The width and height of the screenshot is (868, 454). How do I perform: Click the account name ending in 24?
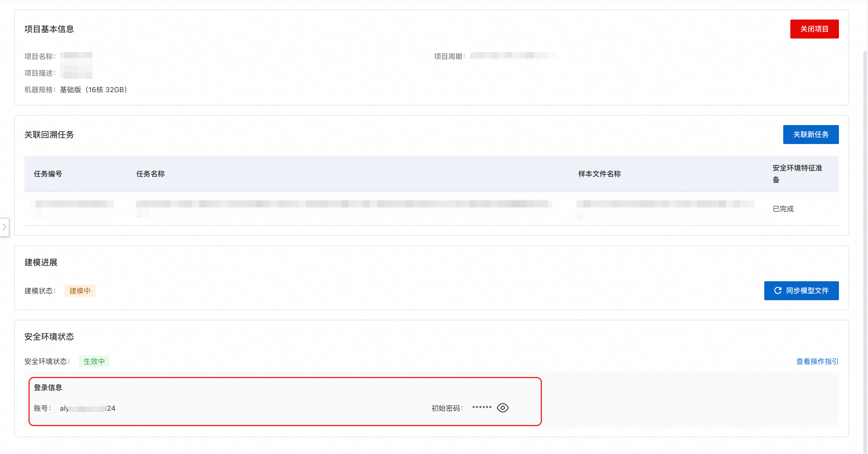(x=88, y=408)
